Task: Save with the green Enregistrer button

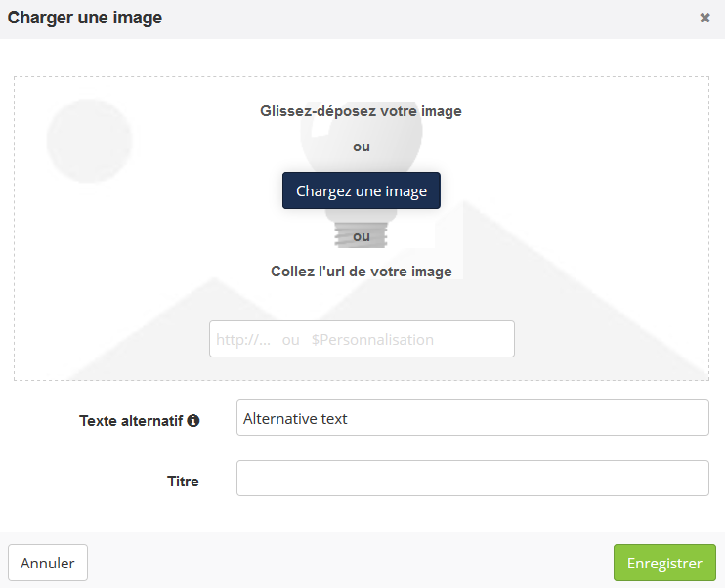Action: pyautogui.click(x=664, y=563)
